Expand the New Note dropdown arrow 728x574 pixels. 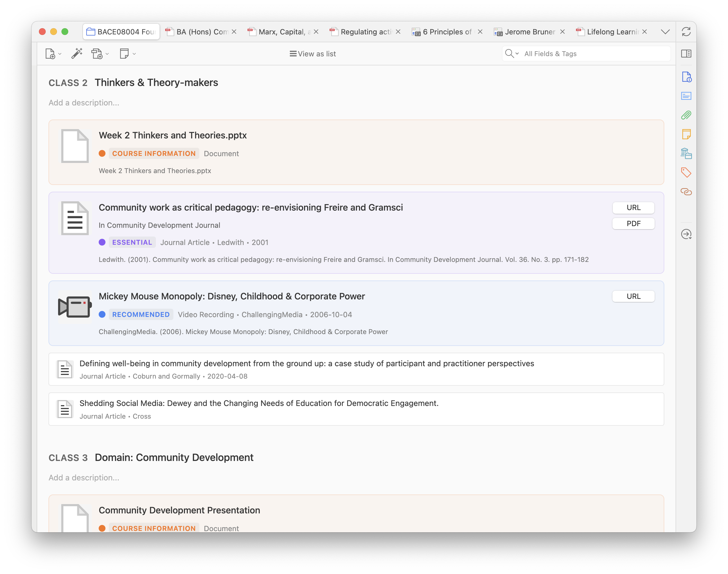tap(134, 54)
